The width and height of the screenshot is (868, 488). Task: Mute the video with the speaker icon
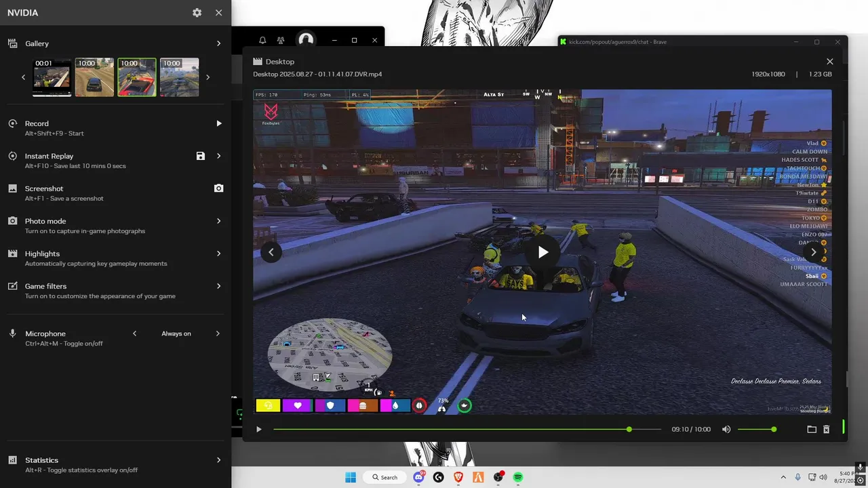tap(726, 429)
